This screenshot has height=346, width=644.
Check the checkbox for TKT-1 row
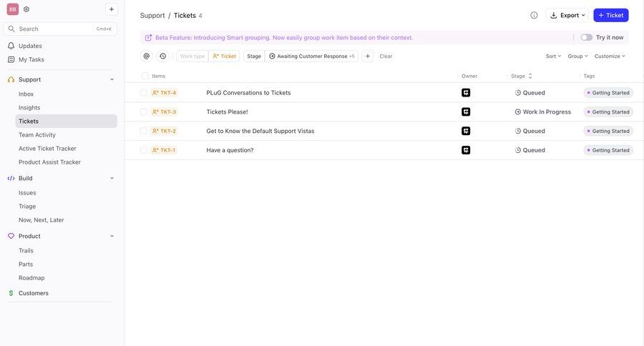[143, 150]
